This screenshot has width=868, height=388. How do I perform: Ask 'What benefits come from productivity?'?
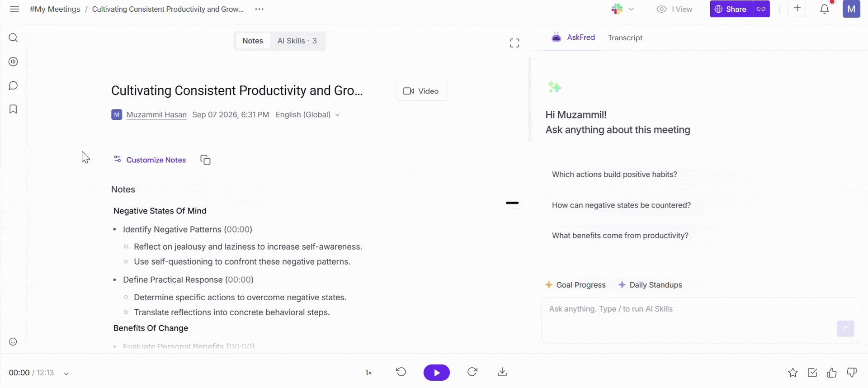(x=620, y=236)
